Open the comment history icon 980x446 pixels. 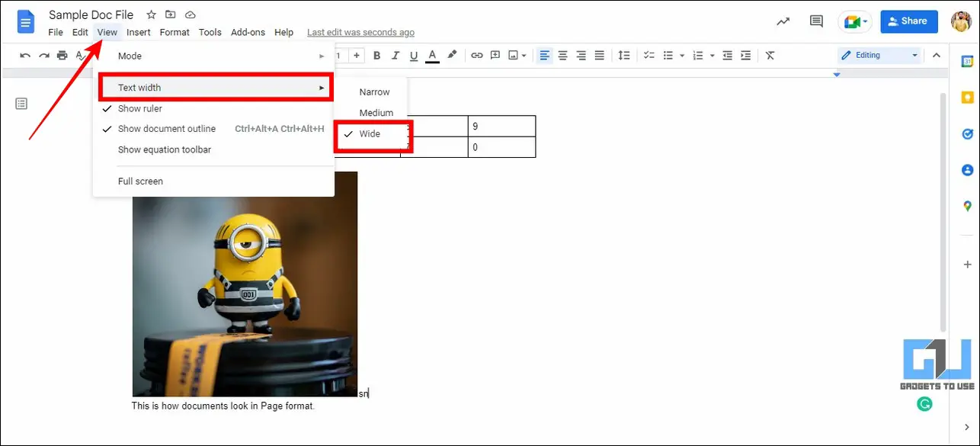(816, 21)
